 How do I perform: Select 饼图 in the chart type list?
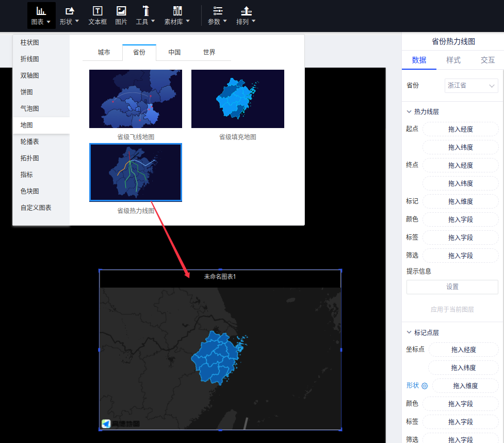[x=27, y=92]
